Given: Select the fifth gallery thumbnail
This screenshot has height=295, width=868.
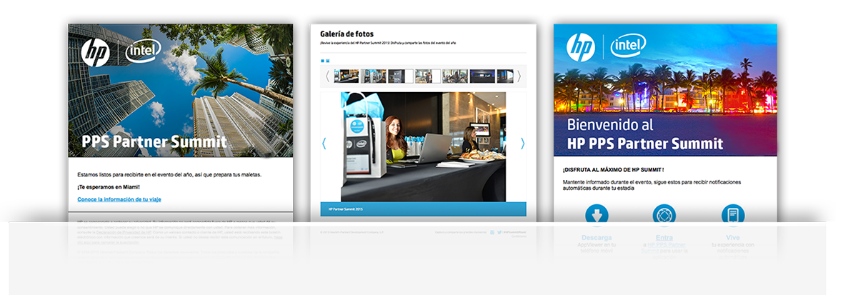Looking at the screenshot, I should [455, 76].
